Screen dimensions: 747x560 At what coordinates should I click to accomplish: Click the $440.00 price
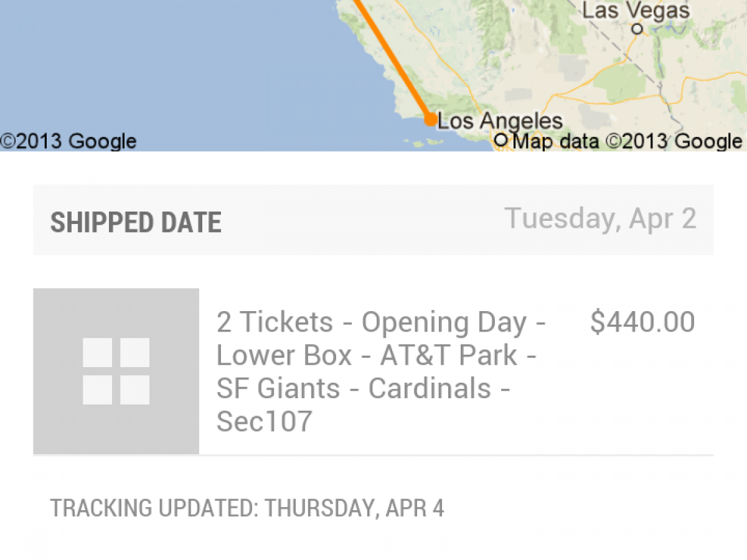pos(642,322)
